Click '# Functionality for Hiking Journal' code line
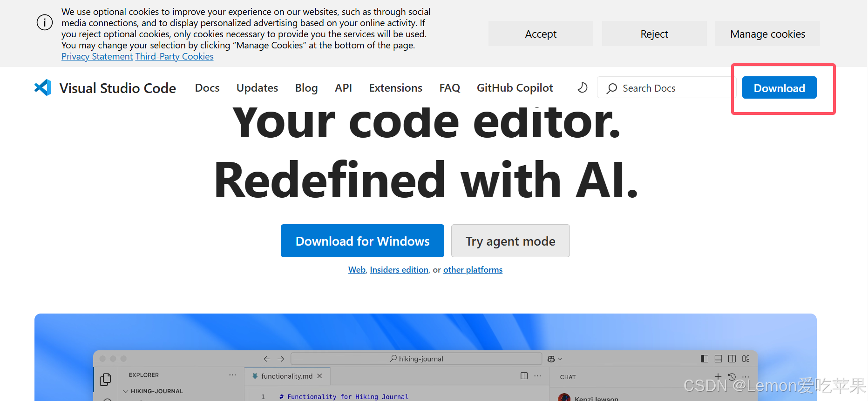This screenshot has width=868, height=401. tap(344, 397)
